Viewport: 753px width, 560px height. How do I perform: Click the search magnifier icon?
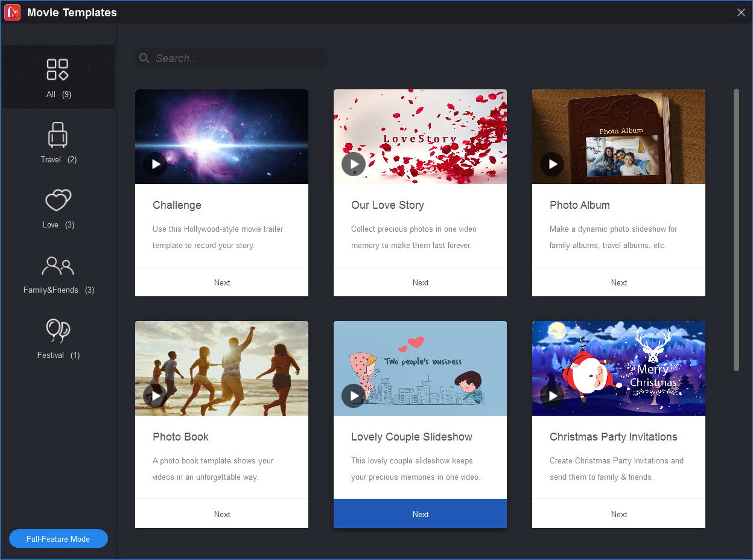[x=144, y=58]
